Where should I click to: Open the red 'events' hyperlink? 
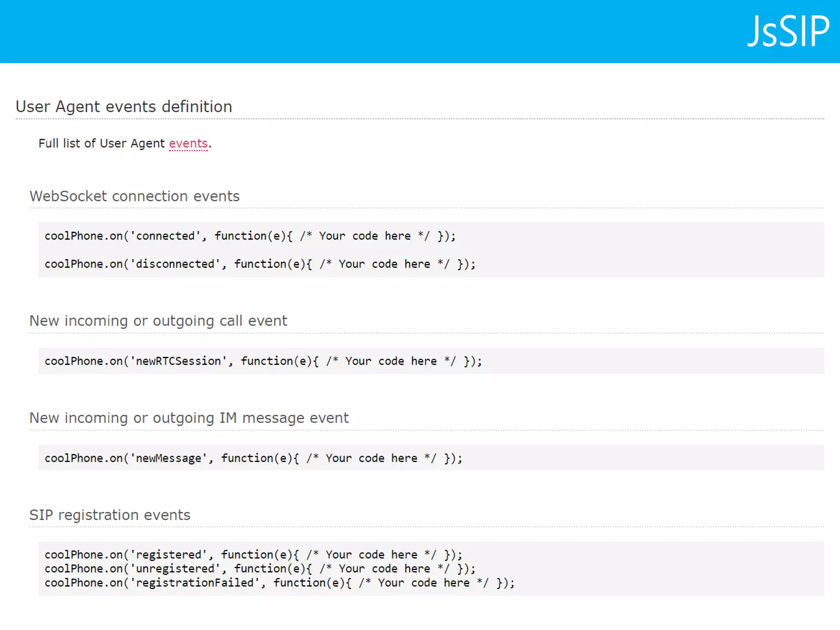pyautogui.click(x=188, y=144)
